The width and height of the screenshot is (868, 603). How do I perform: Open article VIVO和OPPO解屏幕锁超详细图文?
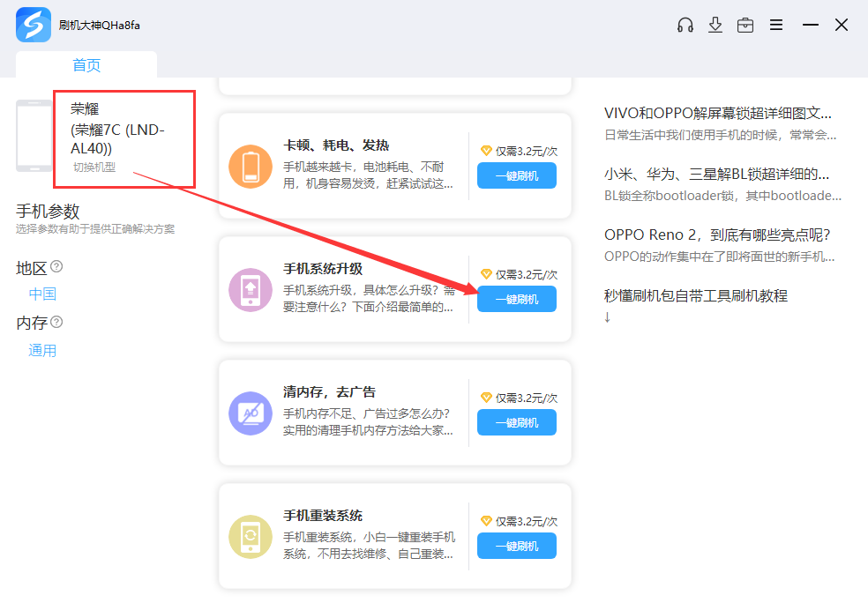[718, 114]
